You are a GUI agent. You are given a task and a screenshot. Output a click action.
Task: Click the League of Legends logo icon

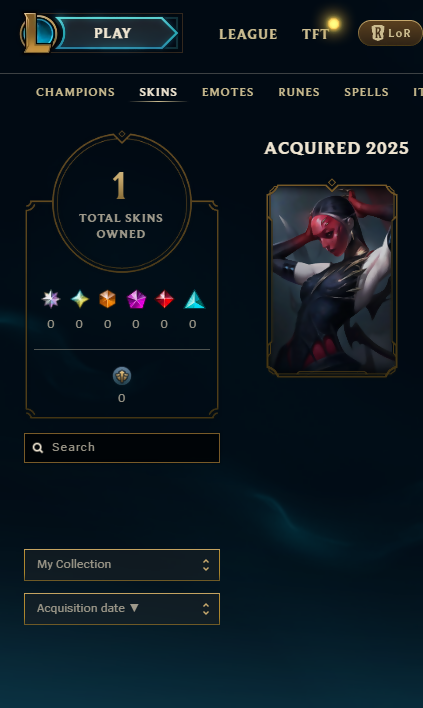(x=38, y=33)
